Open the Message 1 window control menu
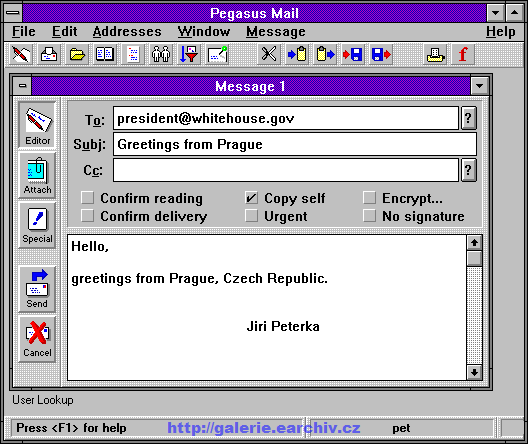The height and width of the screenshot is (444, 528). pyautogui.click(x=23, y=86)
